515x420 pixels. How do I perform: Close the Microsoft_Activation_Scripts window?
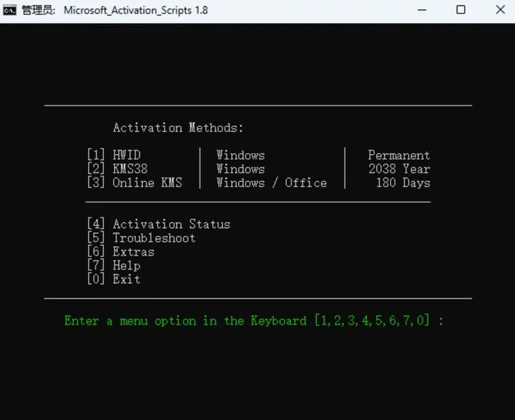500,10
